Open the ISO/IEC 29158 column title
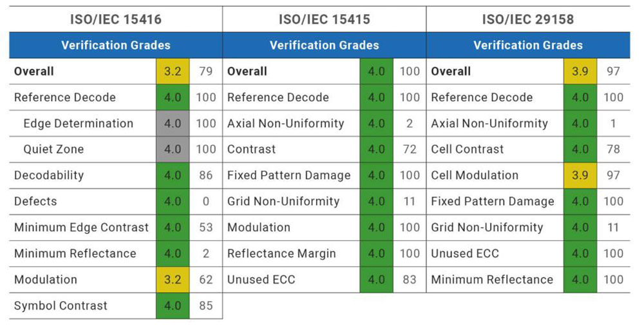Viewport: 644px width, 330px height. point(527,19)
